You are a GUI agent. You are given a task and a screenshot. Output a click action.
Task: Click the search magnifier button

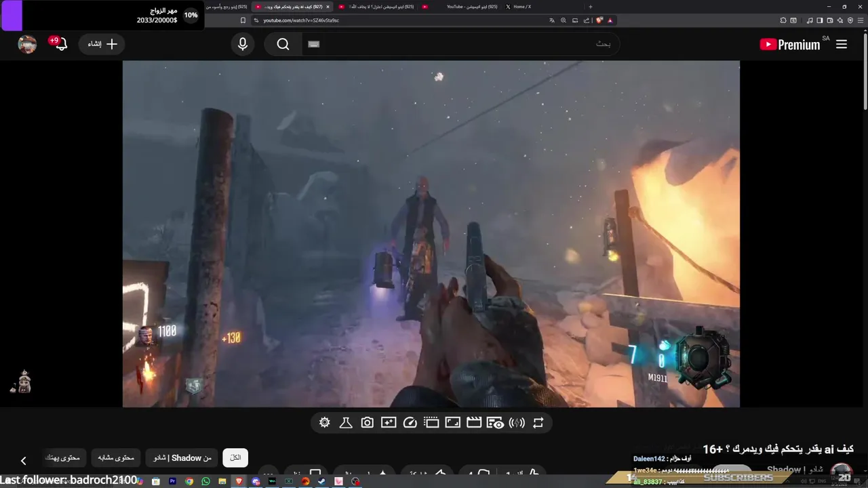tap(283, 44)
